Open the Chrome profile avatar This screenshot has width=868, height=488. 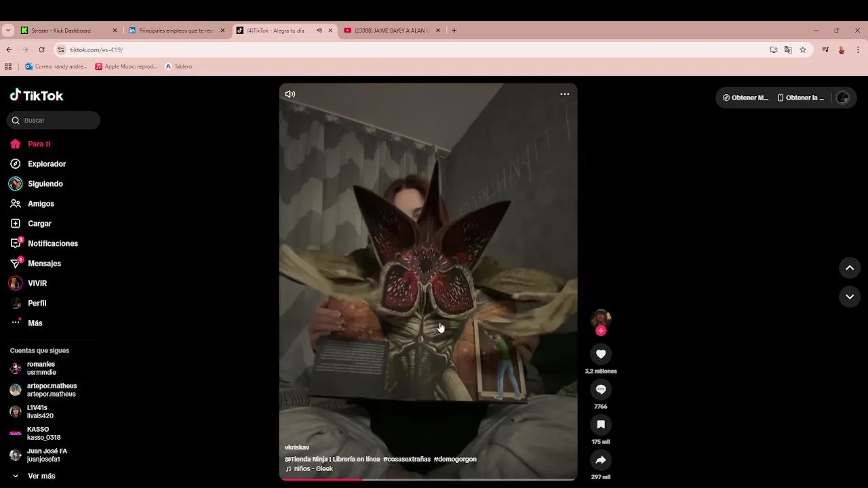(x=842, y=49)
